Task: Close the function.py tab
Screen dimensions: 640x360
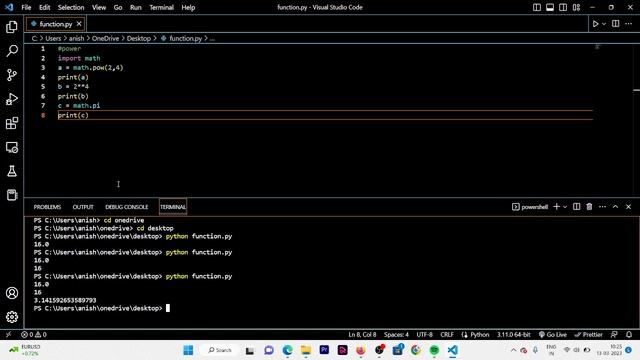Action: click(x=79, y=24)
